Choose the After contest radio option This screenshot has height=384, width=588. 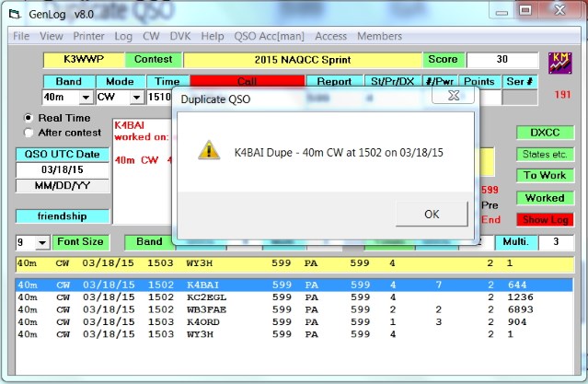pos(29,133)
